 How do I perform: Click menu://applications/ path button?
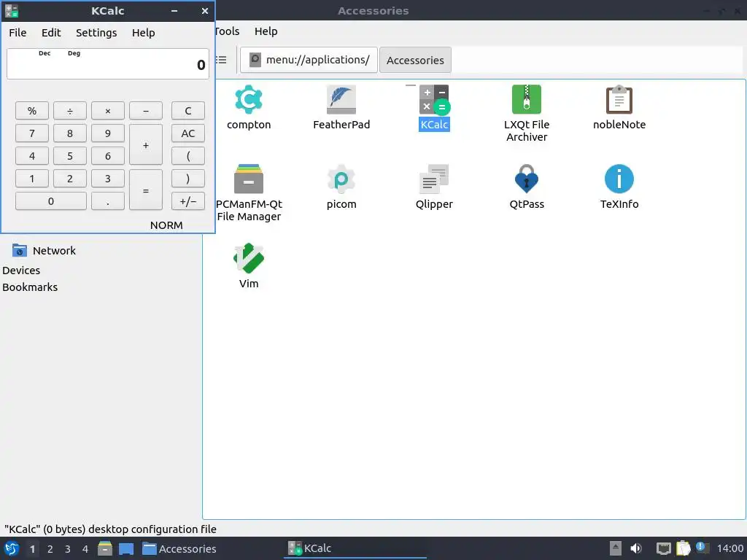point(309,60)
